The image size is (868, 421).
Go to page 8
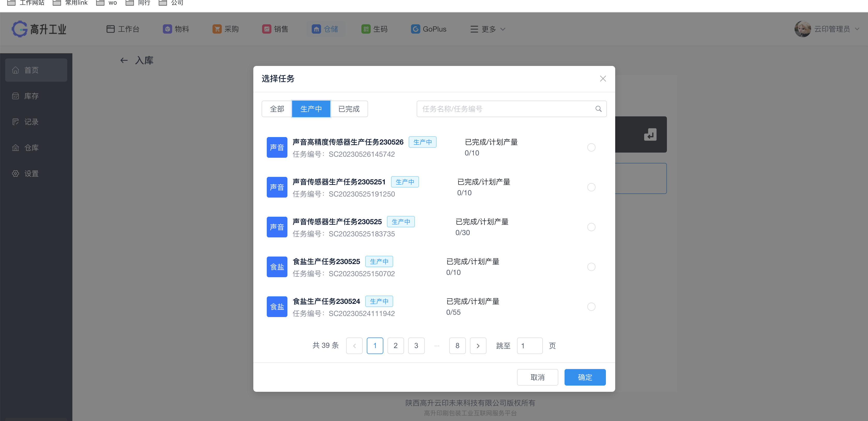tap(457, 345)
